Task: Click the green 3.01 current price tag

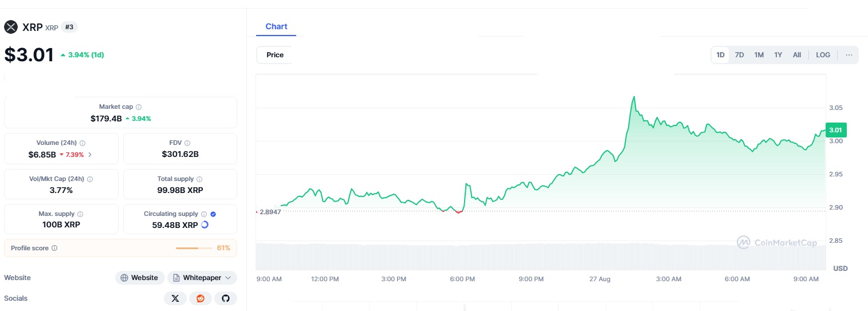Action: [x=836, y=130]
